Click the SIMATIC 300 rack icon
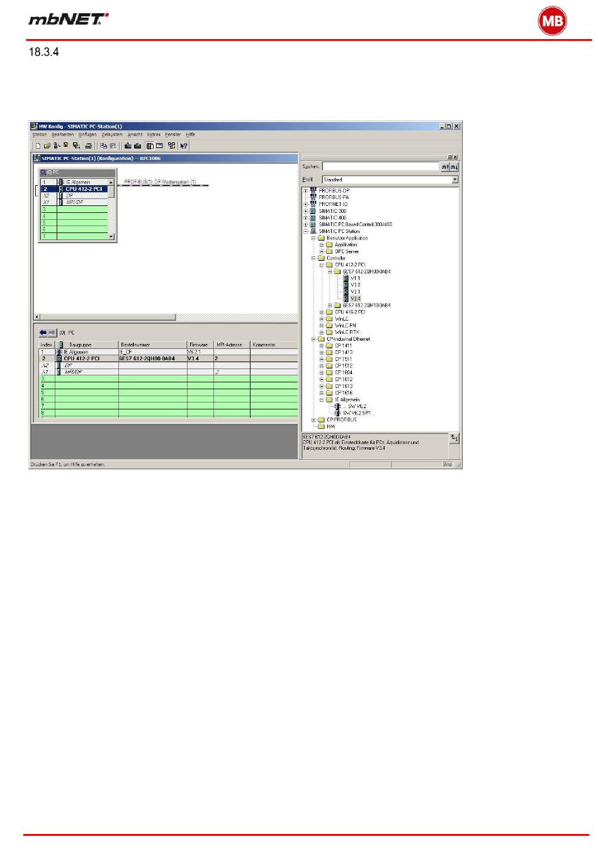 pos(313,211)
